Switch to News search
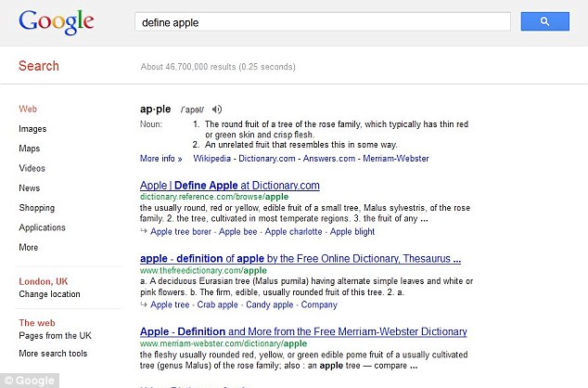Viewport: 588px width, 388px height. pos(30,188)
